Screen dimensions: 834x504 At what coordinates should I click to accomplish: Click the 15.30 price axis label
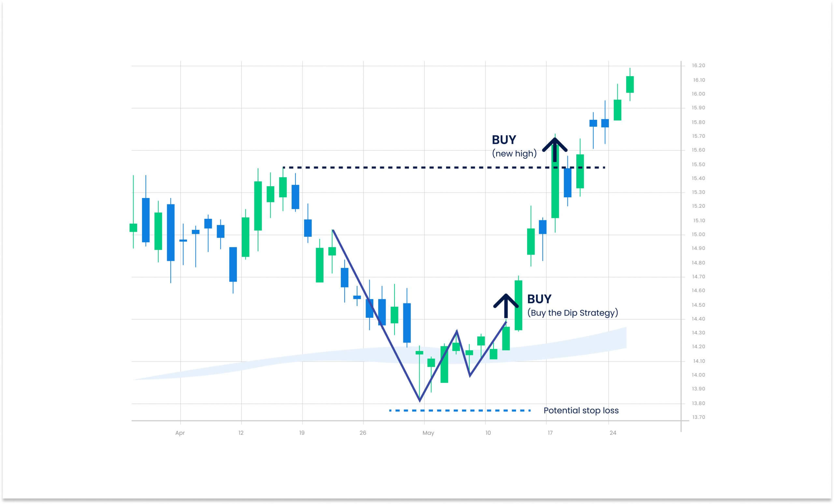tap(698, 192)
